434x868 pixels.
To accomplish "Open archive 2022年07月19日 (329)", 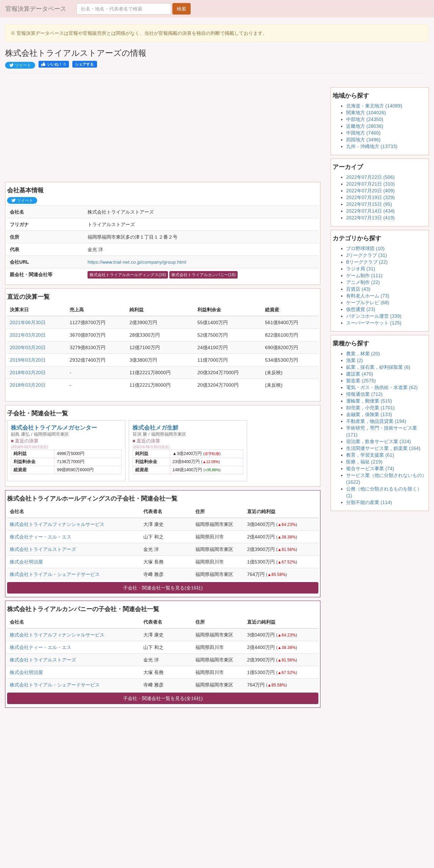I will (370, 197).
